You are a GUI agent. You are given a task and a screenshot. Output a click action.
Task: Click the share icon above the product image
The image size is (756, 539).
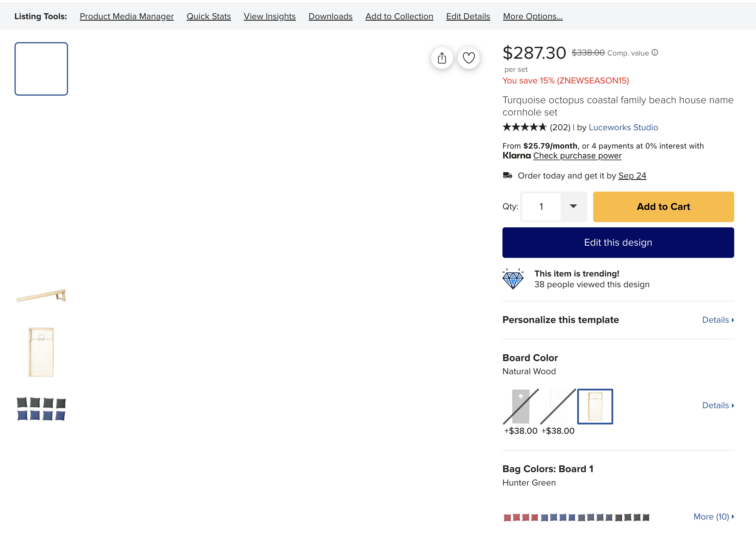coord(442,58)
